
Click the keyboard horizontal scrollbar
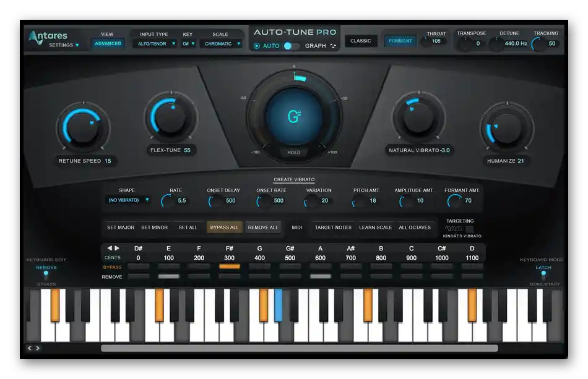point(299,348)
